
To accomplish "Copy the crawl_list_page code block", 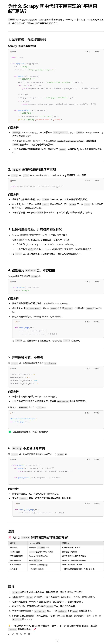I will [x=88, y=504].
